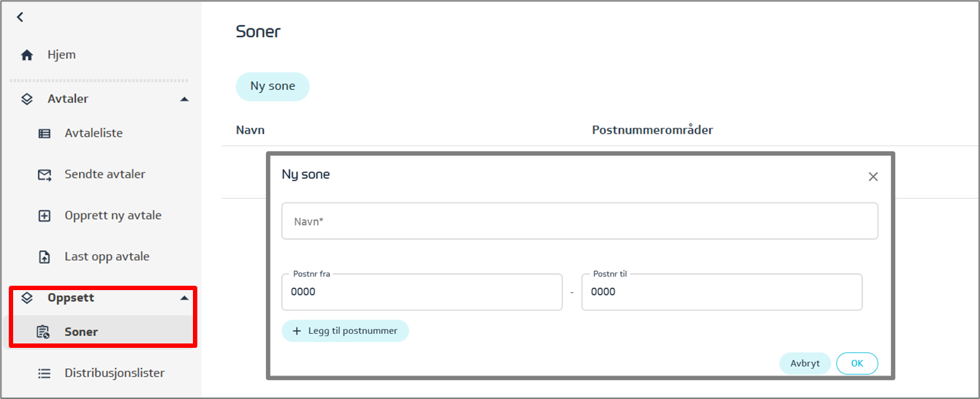Click the Postnr fra field

pos(421,292)
